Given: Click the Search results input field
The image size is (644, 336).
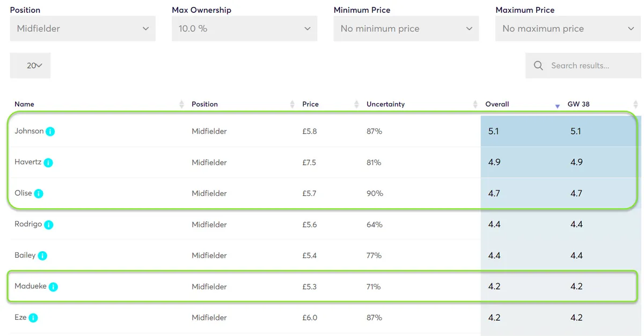Looking at the screenshot, I should [x=583, y=65].
